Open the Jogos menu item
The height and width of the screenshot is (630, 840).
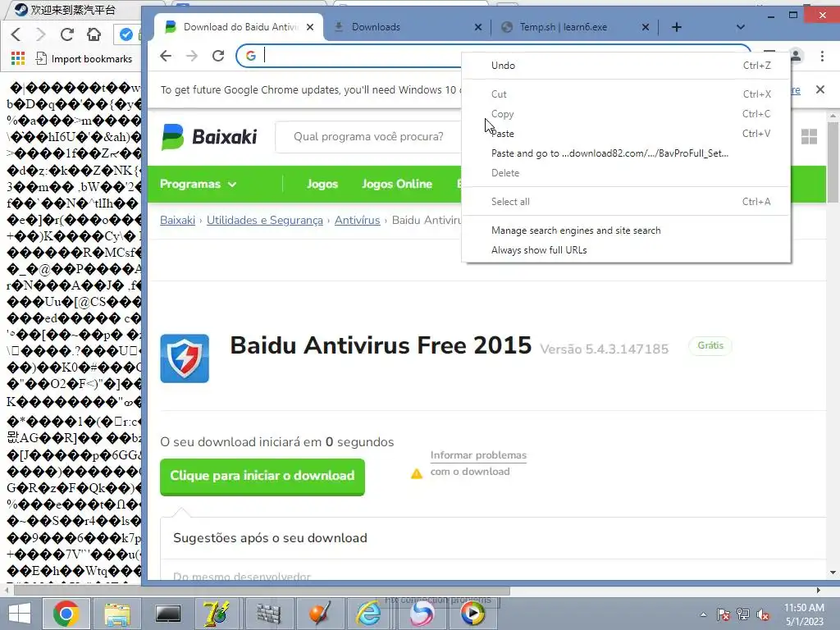(322, 185)
